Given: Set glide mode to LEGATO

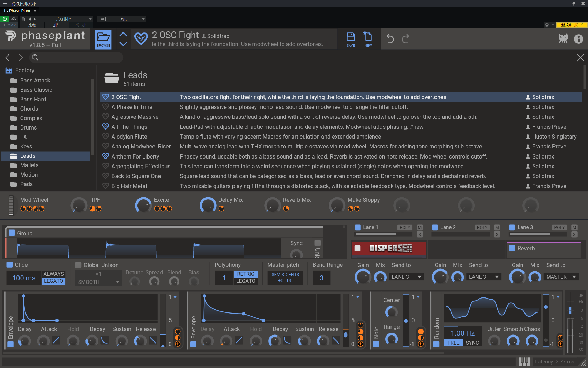Looking at the screenshot, I should click(x=53, y=281).
